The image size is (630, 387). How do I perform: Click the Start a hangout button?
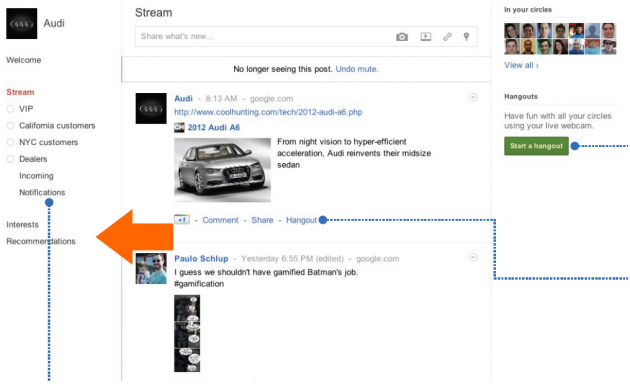[x=536, y=146]
